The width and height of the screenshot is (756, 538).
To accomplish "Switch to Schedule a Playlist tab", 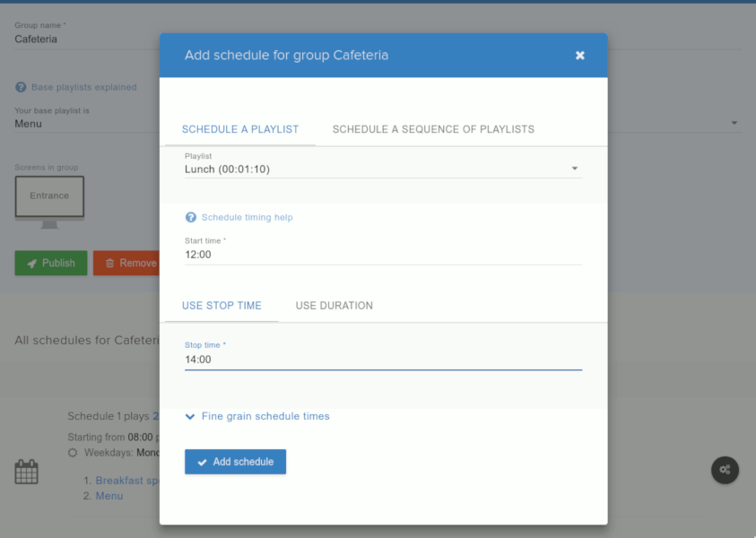I will pyautogui.click(x=240, y=129).
